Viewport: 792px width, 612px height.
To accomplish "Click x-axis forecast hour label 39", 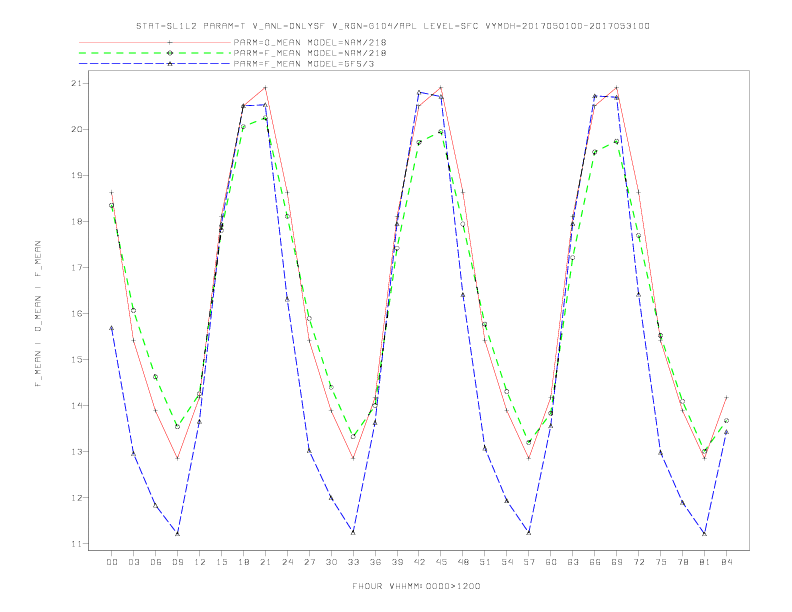I will coord(397,562).
